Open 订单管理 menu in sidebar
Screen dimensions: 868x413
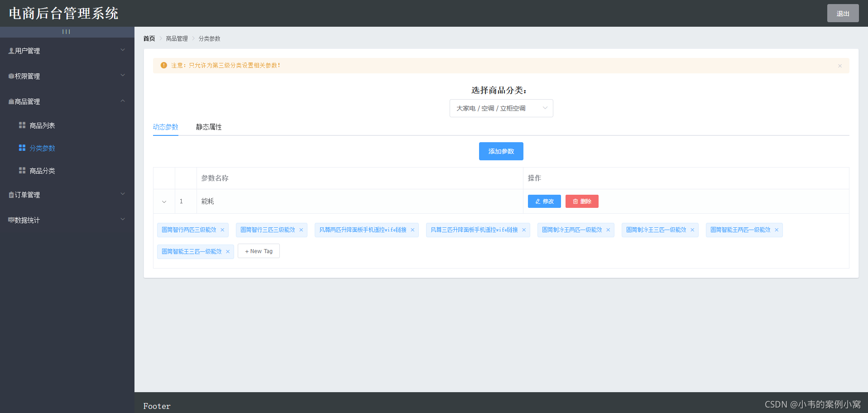tap(67, 195)
